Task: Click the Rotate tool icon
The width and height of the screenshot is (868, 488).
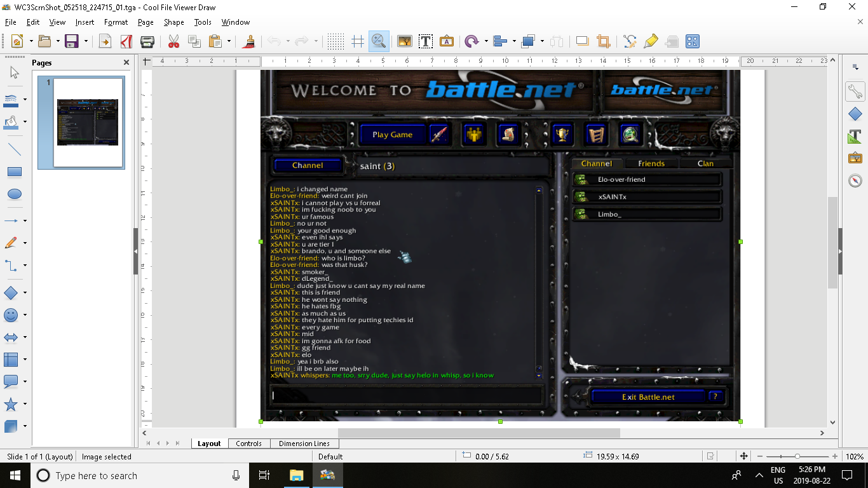Action: [x=471, y=41]
